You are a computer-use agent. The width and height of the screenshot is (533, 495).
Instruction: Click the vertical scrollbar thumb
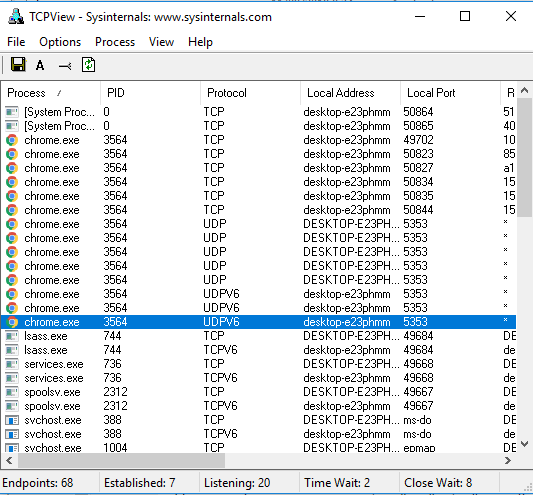(x=525, y=157)
